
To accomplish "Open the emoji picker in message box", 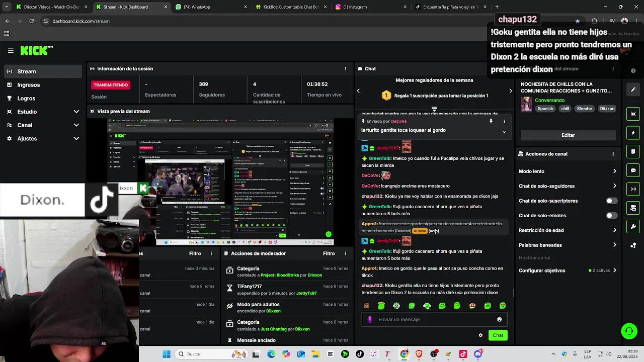I will pos(499,319).
